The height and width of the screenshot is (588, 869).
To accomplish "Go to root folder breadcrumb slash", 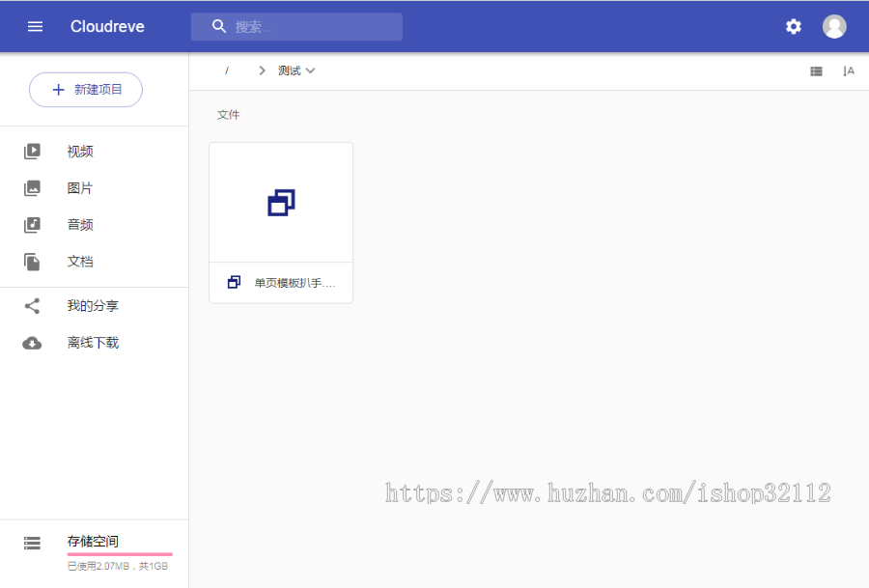I will point(227,70).
